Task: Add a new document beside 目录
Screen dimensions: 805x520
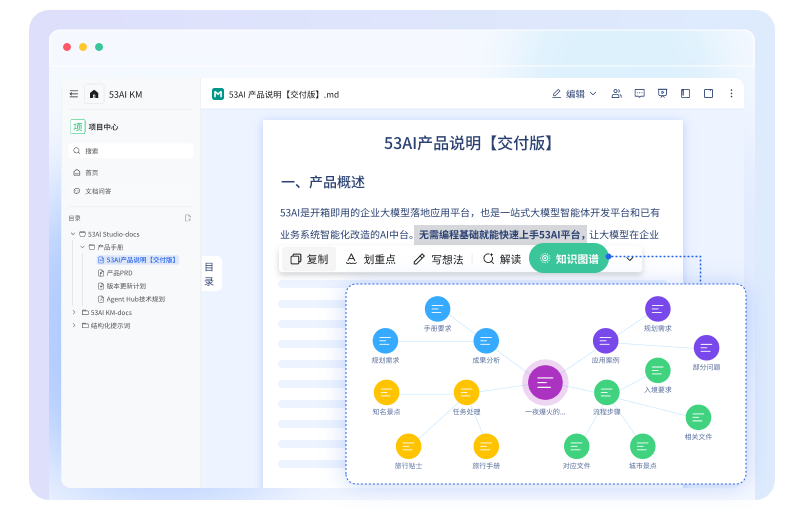Action: coord(188,218)
